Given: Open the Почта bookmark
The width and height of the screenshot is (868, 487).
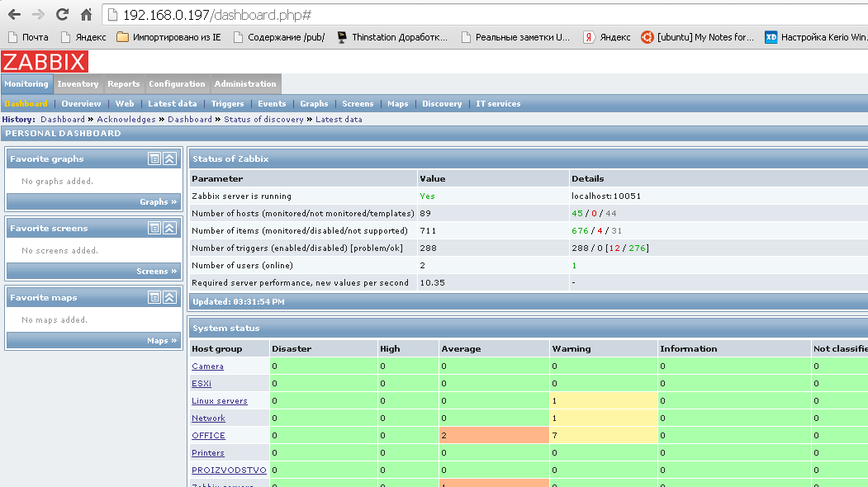Looking at the screenshot, I should (28, 37).
